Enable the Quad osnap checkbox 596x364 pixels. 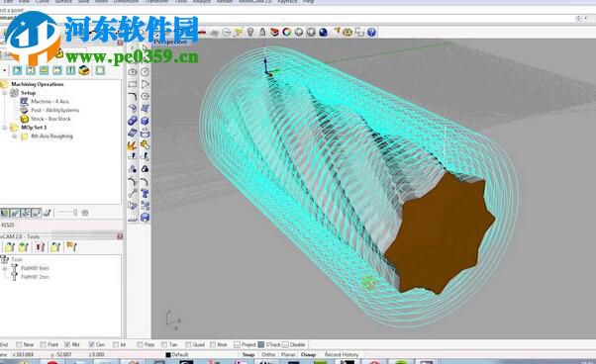pyautogui.click(x=188, y=344)
